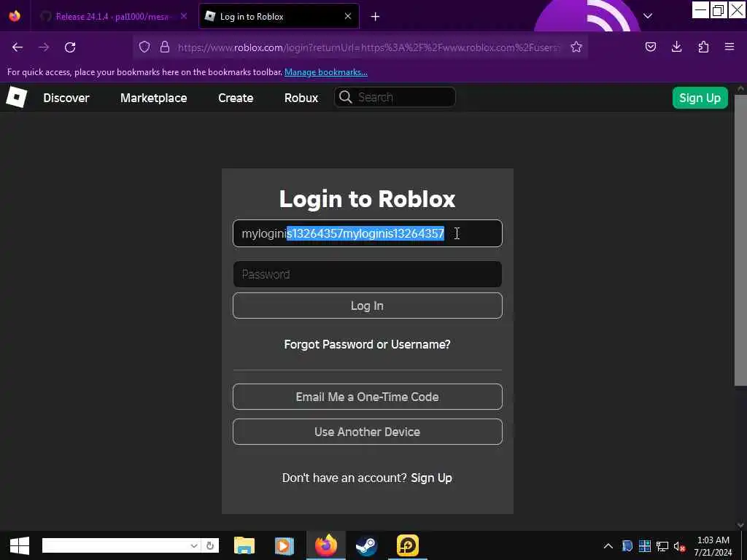Screen dimensions: 747x560
Task: Open the Robux menu item
Action: point(301,98)
